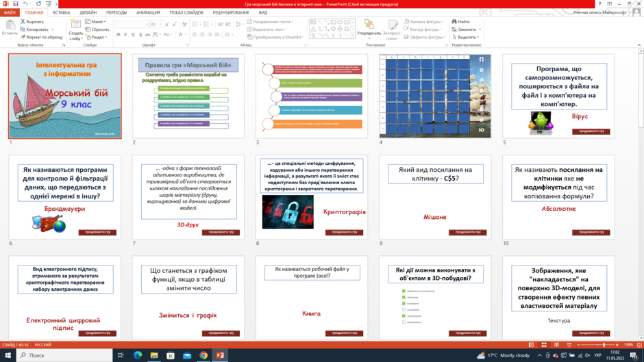Select slide 5 thumbnail about Вірус

558,96
